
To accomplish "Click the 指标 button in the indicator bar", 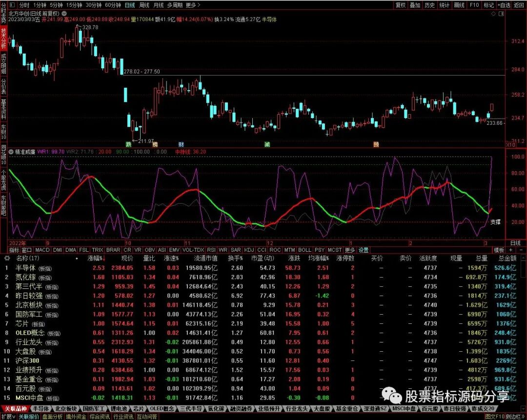I will tap(14, 250).
